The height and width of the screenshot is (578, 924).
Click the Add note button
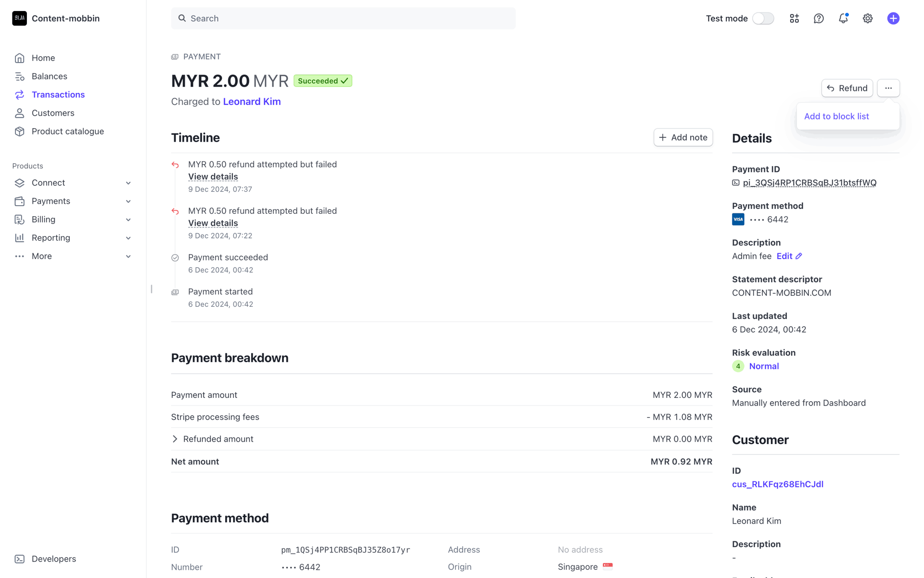(683, 137)
